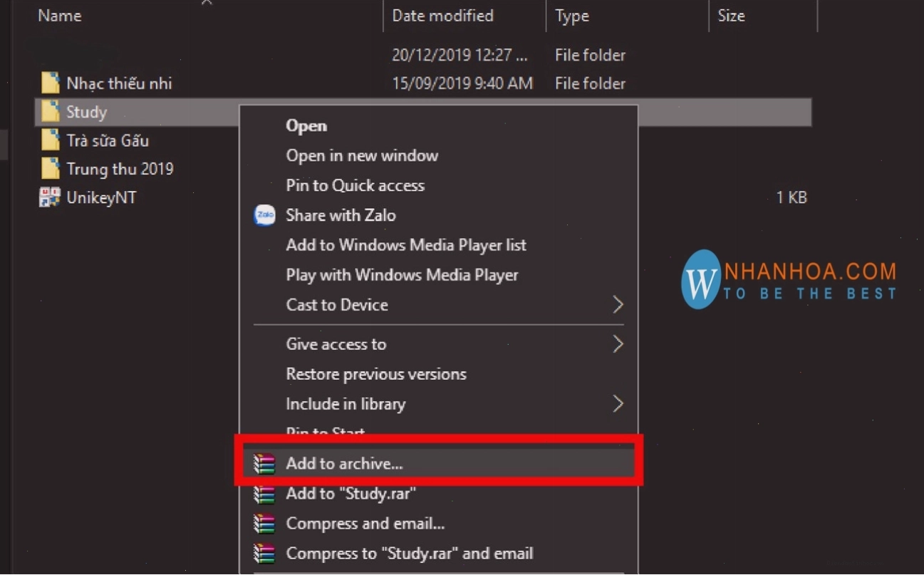
Task: Click WinRAR icon beside Compress and email
Action: 264,524
